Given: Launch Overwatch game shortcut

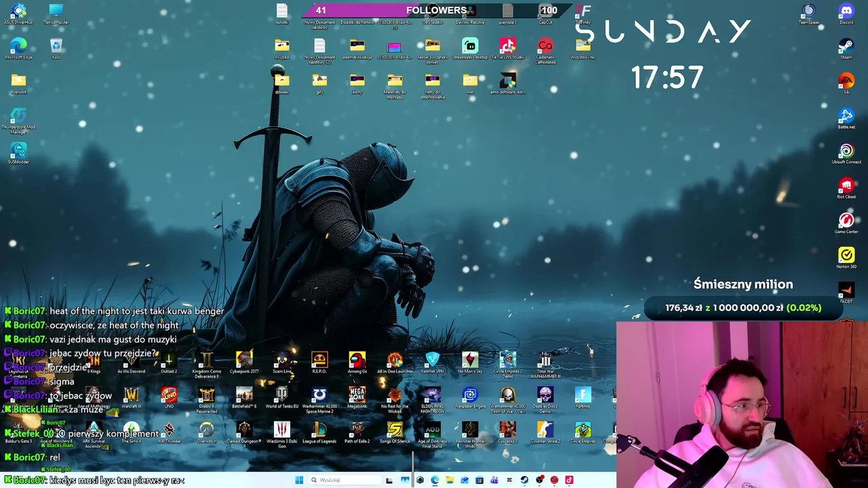Looking at the screenshot, I should [x=207, y=432].
